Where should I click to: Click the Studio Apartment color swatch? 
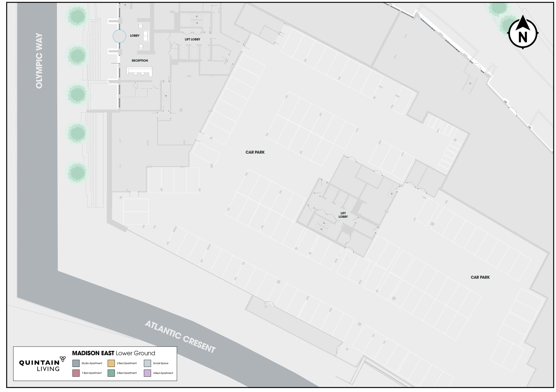click(x=76, y=363)
